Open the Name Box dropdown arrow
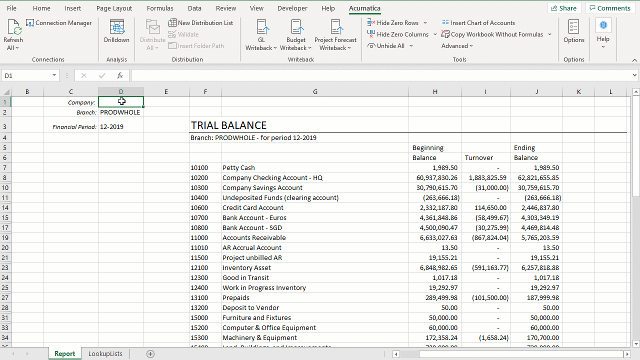Image resolution: width=640 pixels, height=360 pixels. (54, 76)
